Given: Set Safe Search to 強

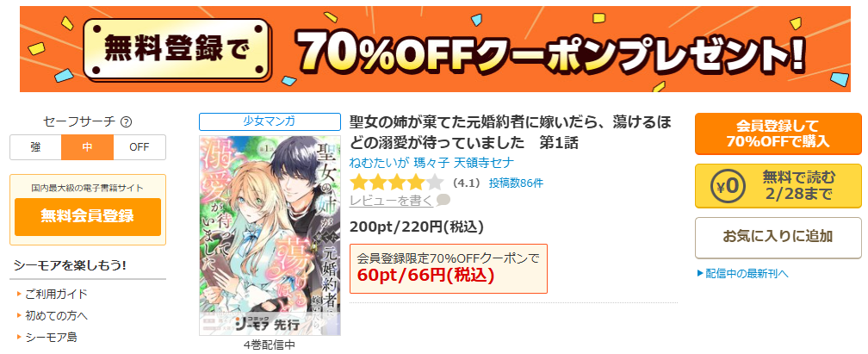Looking at the screenshot, I should pos(35,147).
